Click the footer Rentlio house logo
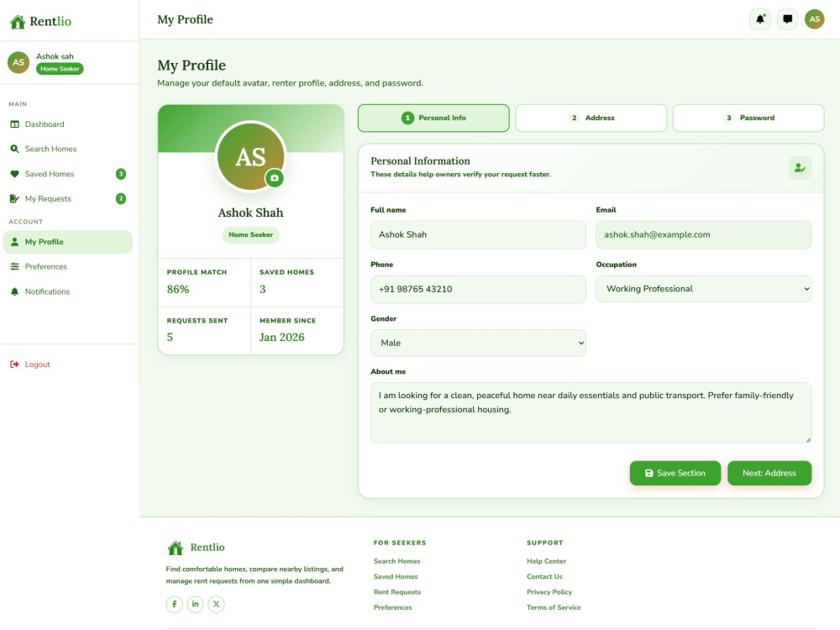This screenshot has height=630, width=840. pyautogui.click(x=176, y=548)
